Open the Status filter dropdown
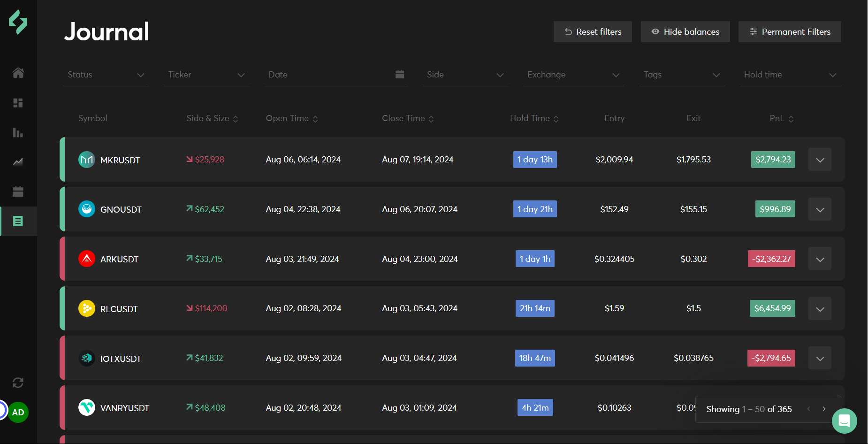The image size is (868, 444). (x=106, y=75)
